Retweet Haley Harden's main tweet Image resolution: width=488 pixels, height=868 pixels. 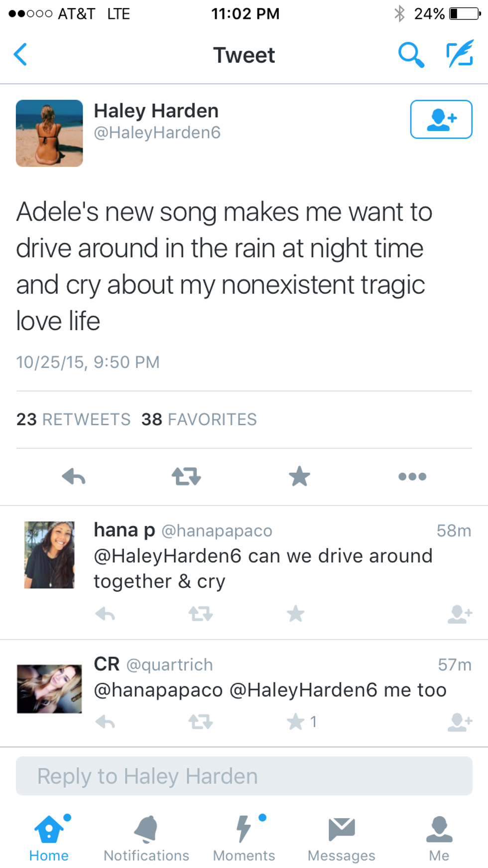(x=186, y=477)
